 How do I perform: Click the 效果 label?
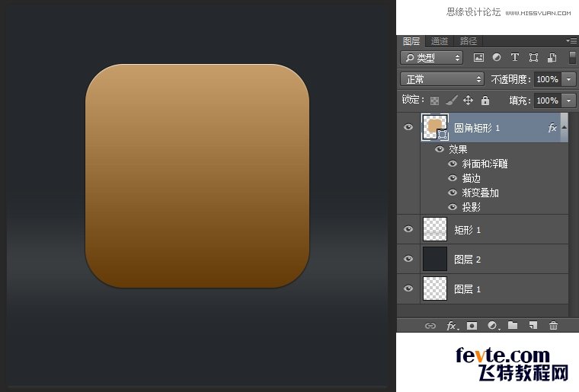coord(458,149)
